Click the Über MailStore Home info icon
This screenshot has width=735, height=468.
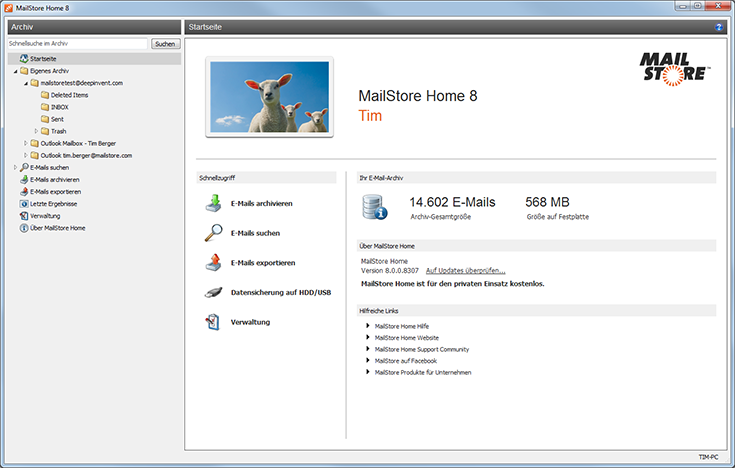24,228
